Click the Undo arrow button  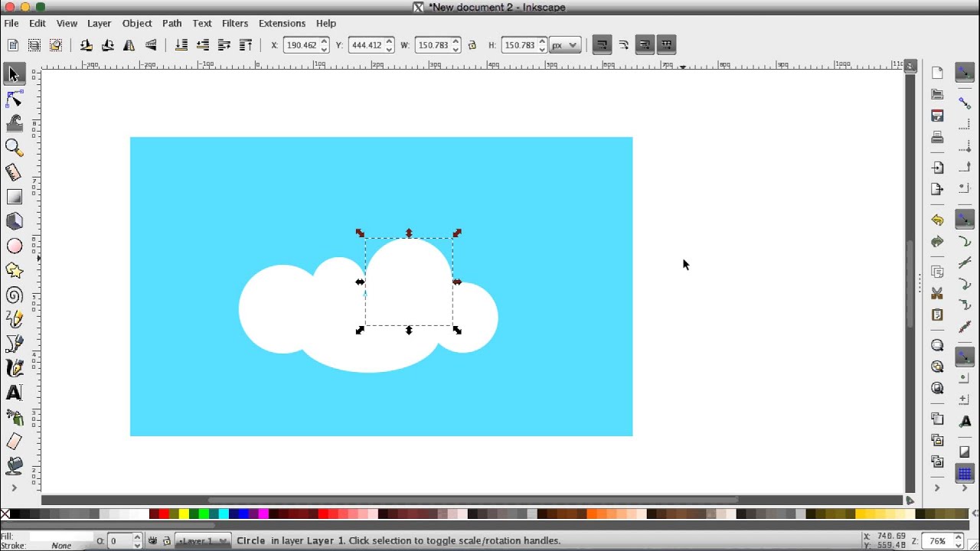tap(937, 220)
